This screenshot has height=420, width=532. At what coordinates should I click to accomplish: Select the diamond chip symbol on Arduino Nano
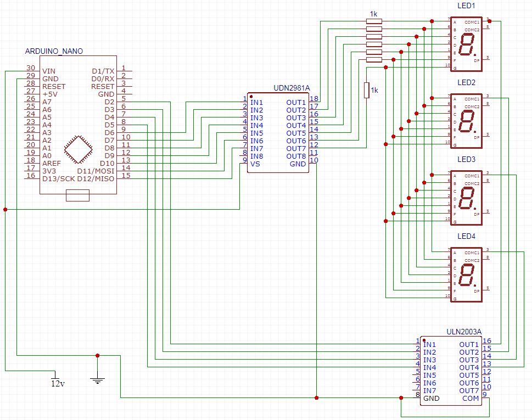point(79,150)
